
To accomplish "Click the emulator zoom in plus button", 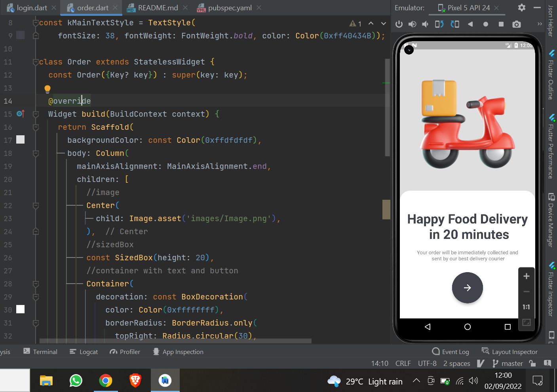I will pyautogui.click(x=526, y=276).
